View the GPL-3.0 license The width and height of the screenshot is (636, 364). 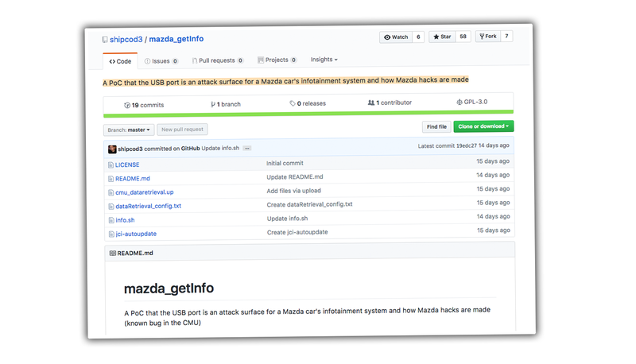471,102
